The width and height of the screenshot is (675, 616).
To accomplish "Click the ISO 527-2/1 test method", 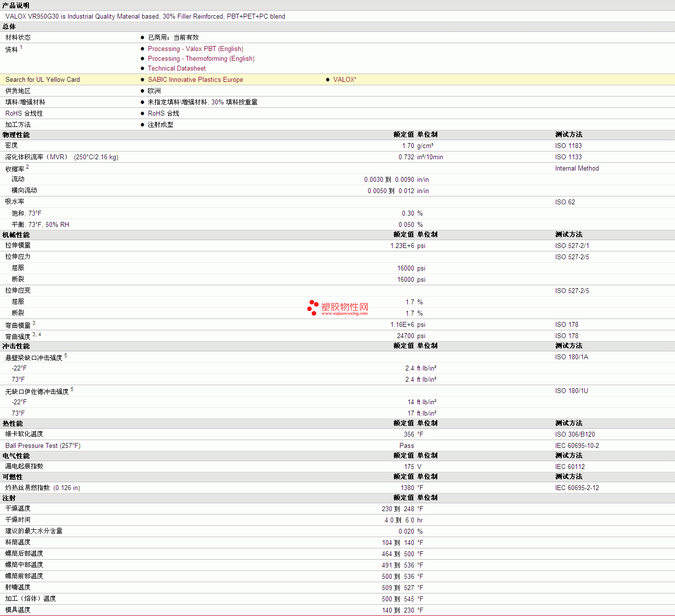I will coord(572,246).
